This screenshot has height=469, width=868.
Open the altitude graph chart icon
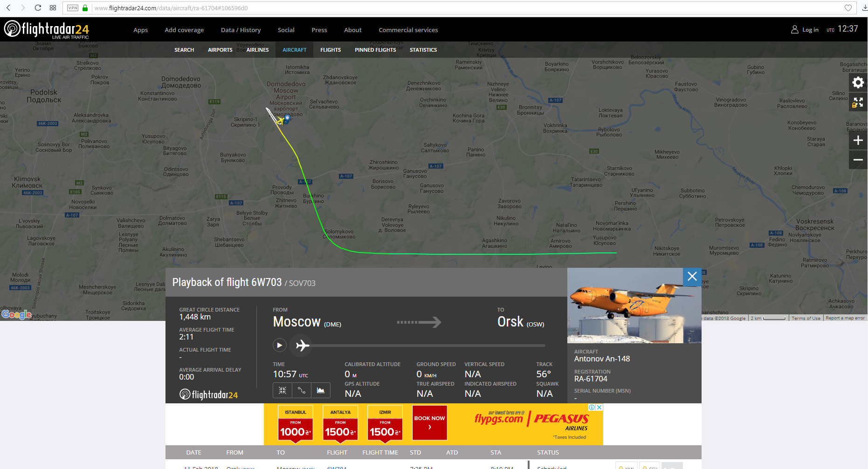pyautogui.click(x=321, y=390)
